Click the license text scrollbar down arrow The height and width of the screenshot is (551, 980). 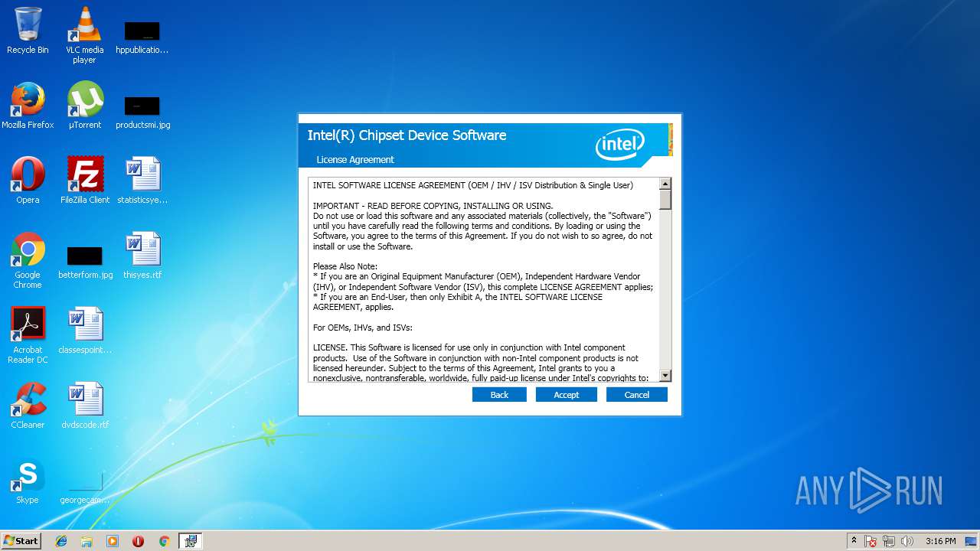(665, 376)
